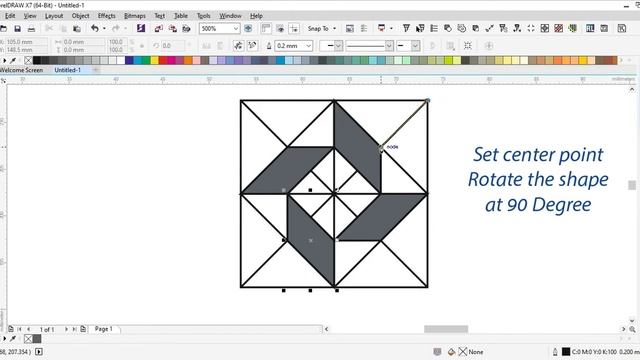
Task: Click the Application launcher icon
Action: click(381, 28)
